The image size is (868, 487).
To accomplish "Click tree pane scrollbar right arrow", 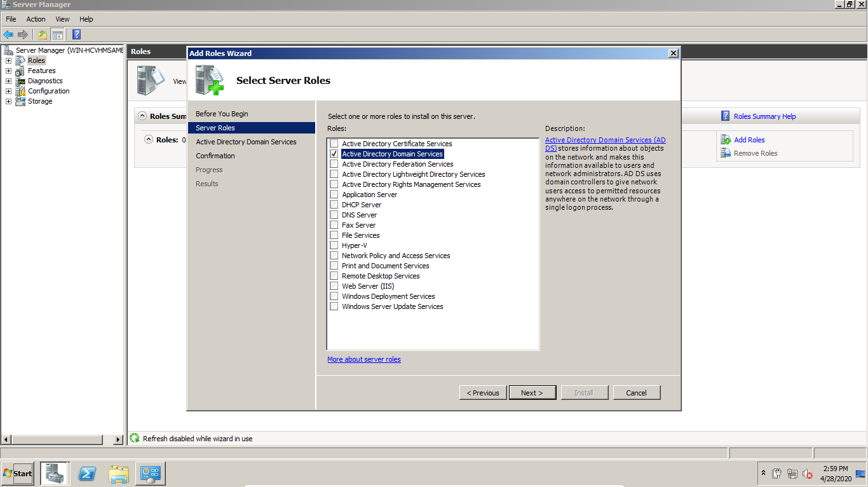I will point(118,439).
